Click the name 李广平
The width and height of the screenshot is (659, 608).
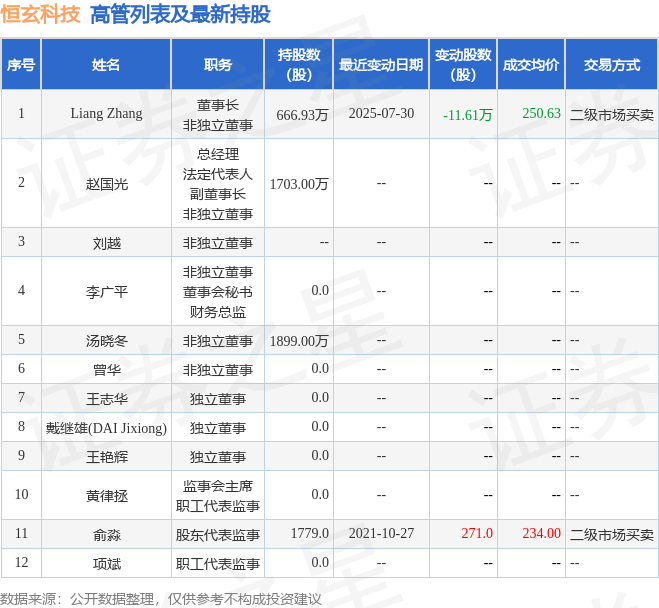coord(107,292)
